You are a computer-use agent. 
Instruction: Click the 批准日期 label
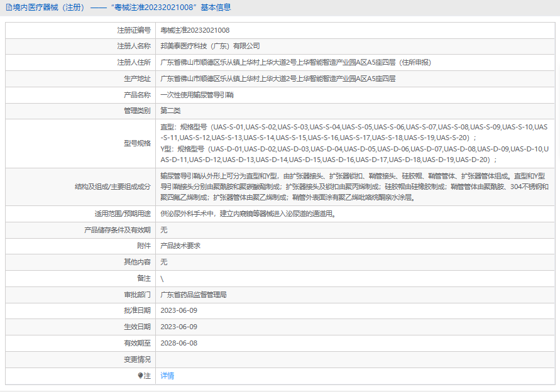[x=137, y=310]
